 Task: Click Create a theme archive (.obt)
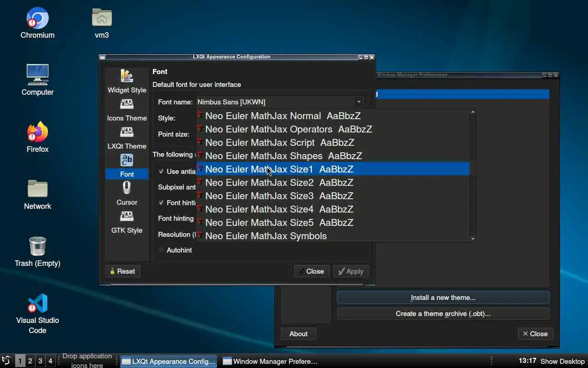tap(443, 314)
